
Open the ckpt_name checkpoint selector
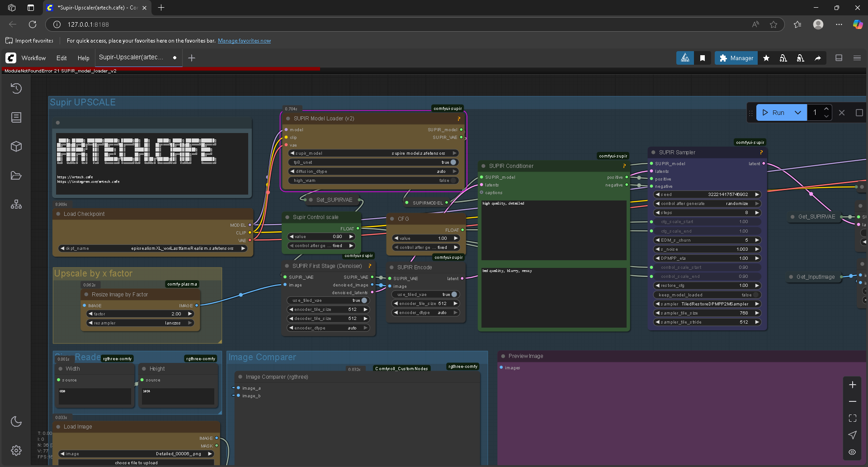153,248
